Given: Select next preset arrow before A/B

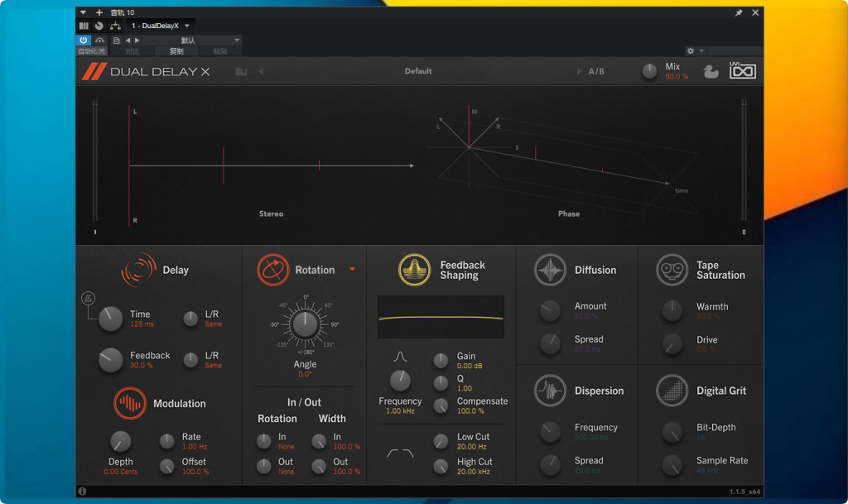Looking at the screenshot, I should (579, 71).
